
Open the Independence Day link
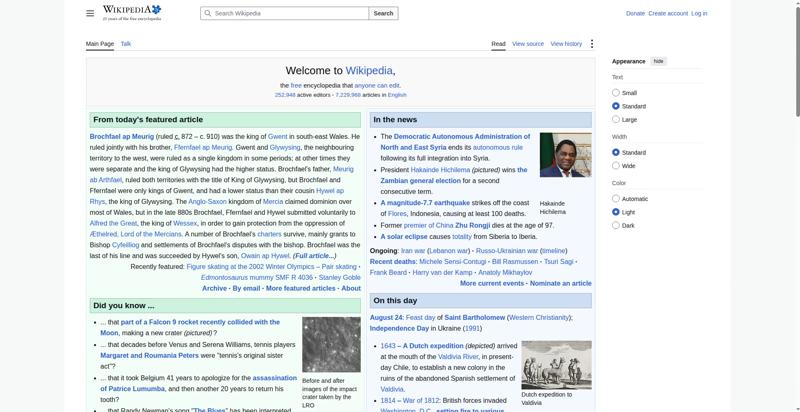pos(399,328)
